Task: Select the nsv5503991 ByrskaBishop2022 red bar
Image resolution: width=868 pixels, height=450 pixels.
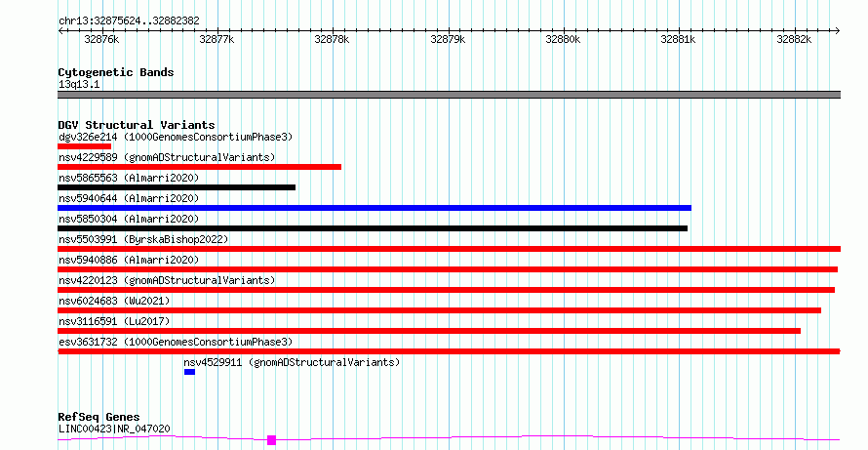Action: pyautogui.click(x=449, y=249)
